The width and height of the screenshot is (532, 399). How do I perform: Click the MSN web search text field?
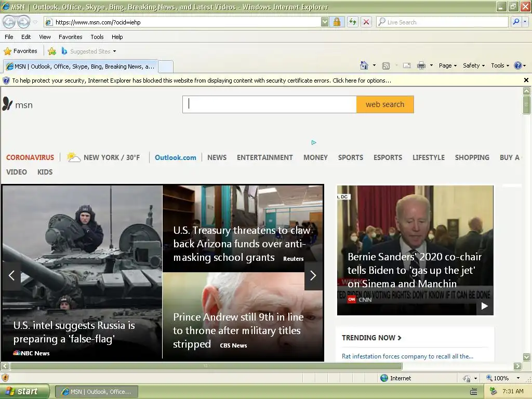click(x=270, y=104)
